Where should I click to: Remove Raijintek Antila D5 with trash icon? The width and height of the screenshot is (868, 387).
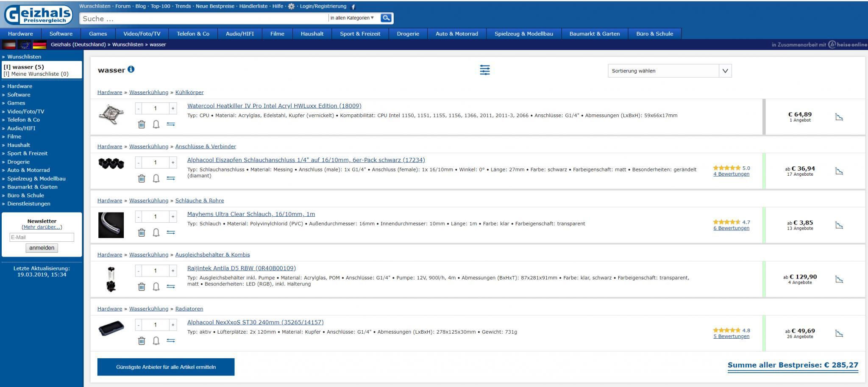pyautogui.click(x=142, y=287)
